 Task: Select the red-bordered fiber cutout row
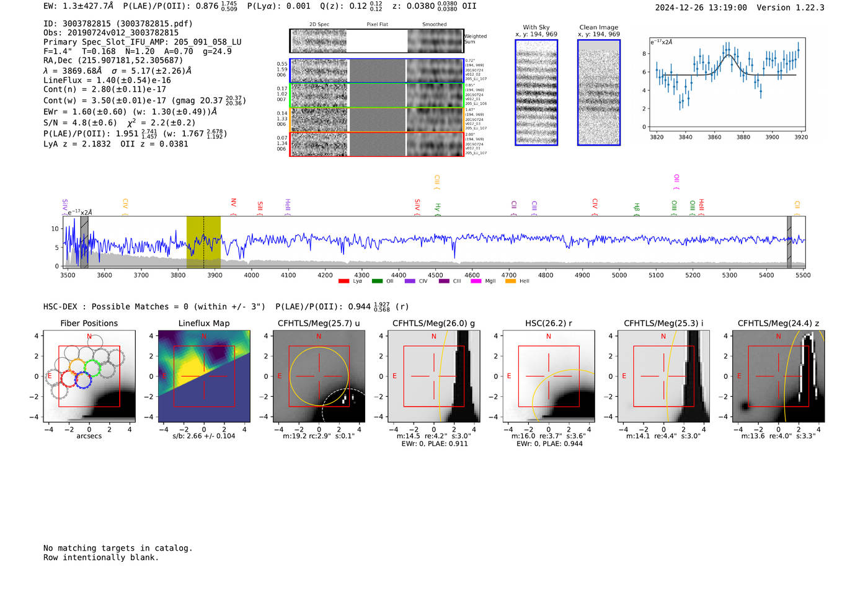tap(376, 144)
